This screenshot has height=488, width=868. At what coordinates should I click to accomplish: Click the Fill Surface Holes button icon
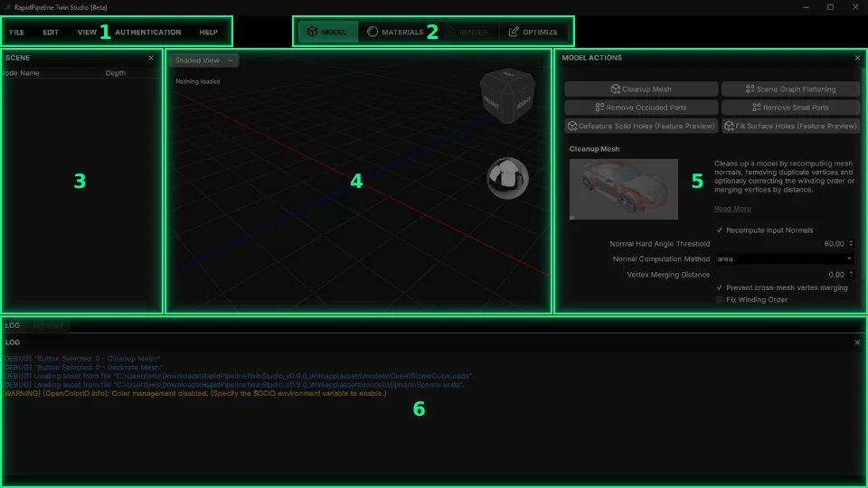(x=729, y=127)
